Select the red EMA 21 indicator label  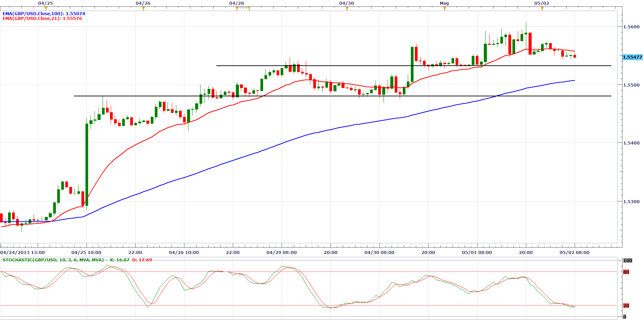[x=42, y=19]
